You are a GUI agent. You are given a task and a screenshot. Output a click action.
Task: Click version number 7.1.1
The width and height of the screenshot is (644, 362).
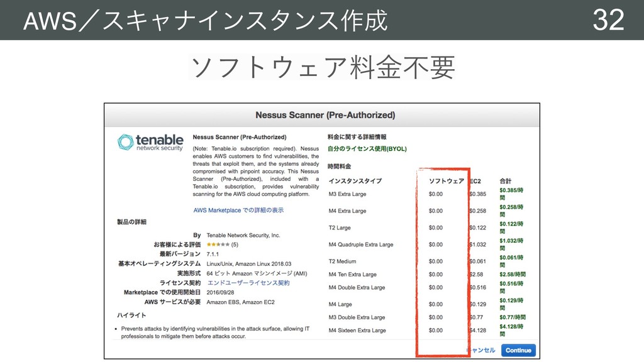(x=213, y=255)
